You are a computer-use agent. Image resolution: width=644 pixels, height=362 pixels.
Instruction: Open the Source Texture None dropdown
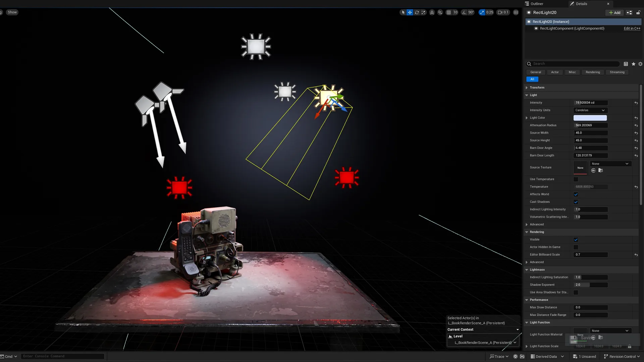point(610,164)
